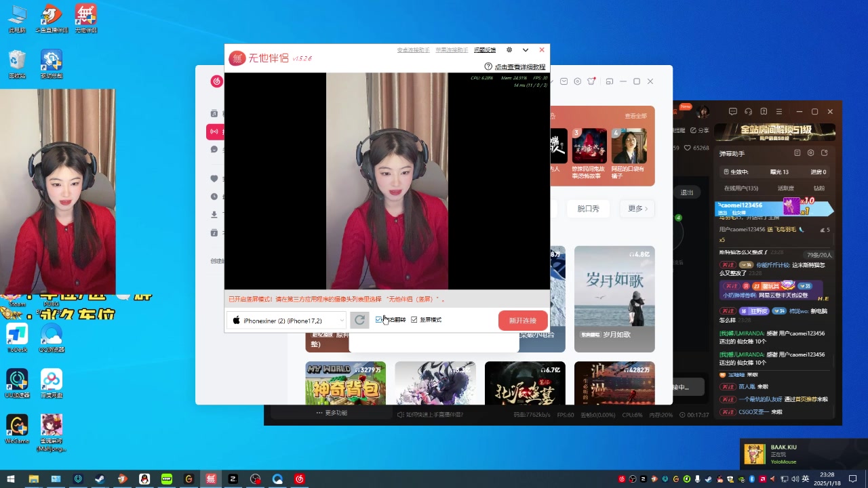Viewport: 868px width, 488px height.
Task: Open the streamer avatar in live tool header
Action: (x=703, y=111)
